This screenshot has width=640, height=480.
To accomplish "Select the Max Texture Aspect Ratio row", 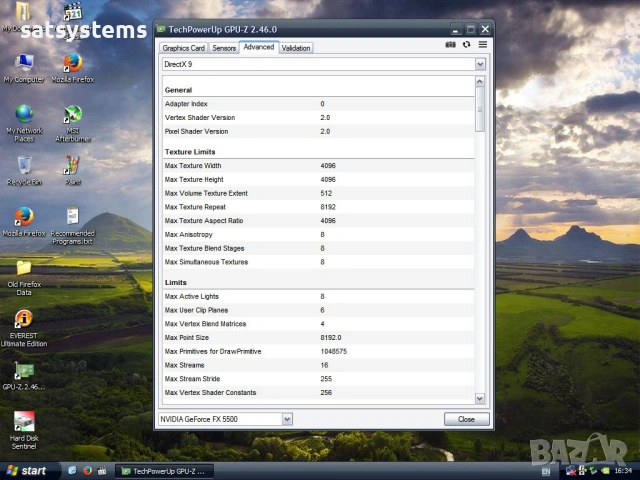I will click(x=318, y=221).
